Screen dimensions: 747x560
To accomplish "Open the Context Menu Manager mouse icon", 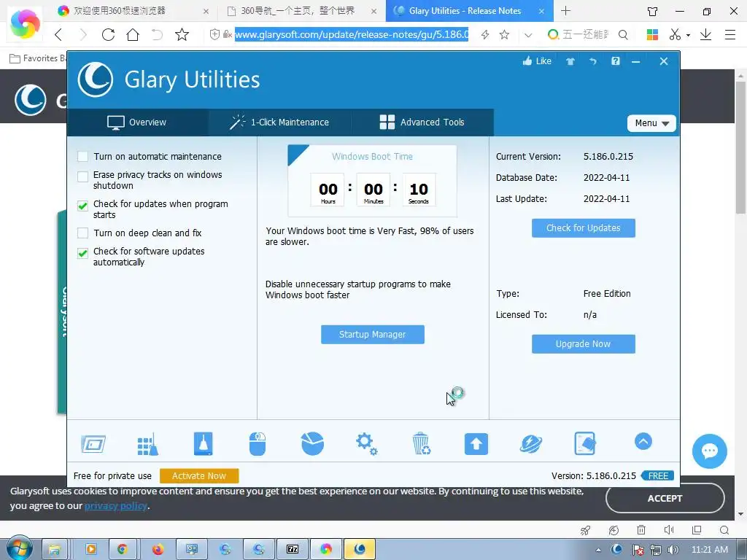I will [x=258, y=444].
